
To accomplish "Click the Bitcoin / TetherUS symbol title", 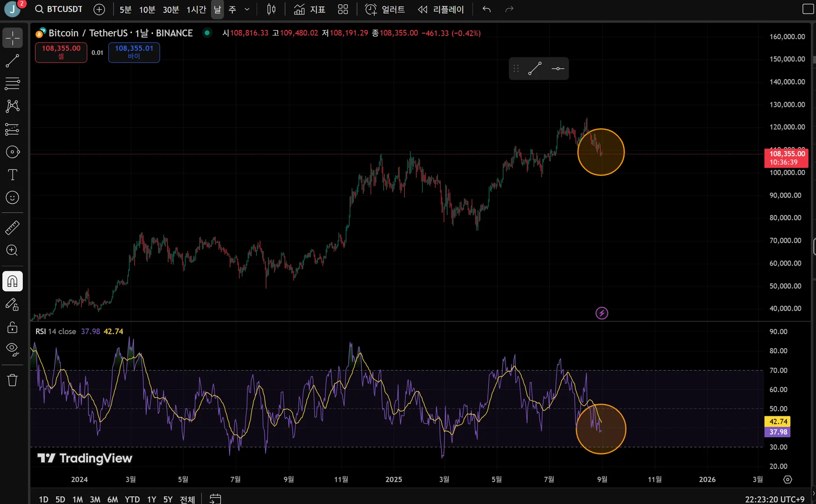I will click(120, 33).
